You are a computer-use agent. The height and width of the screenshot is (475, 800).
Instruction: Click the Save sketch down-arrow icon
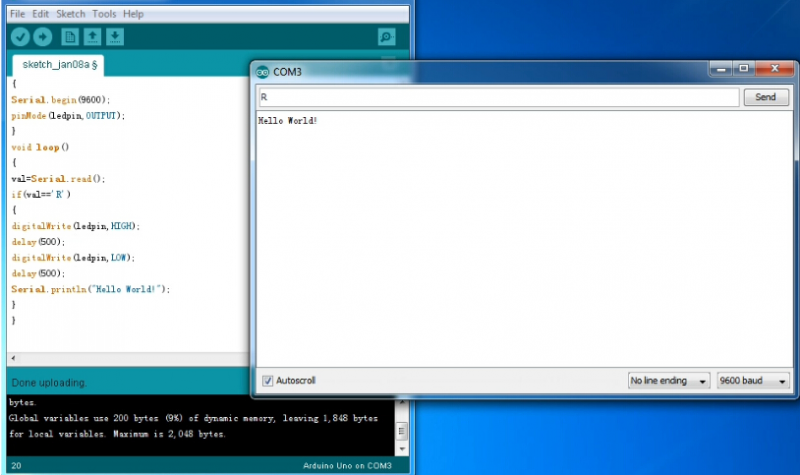(x=116, y=37)
